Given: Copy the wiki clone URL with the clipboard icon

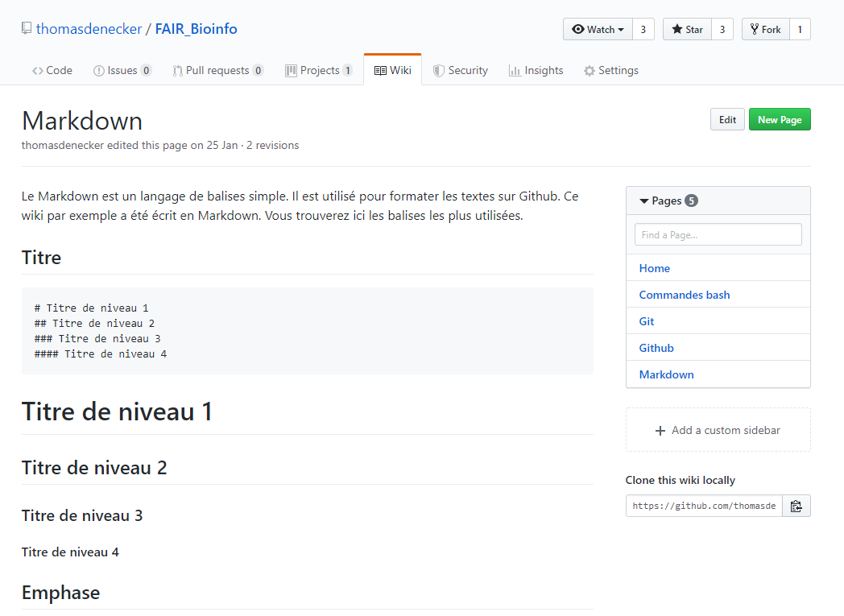Looking at the screenshot, I should [x=796, y=506].
